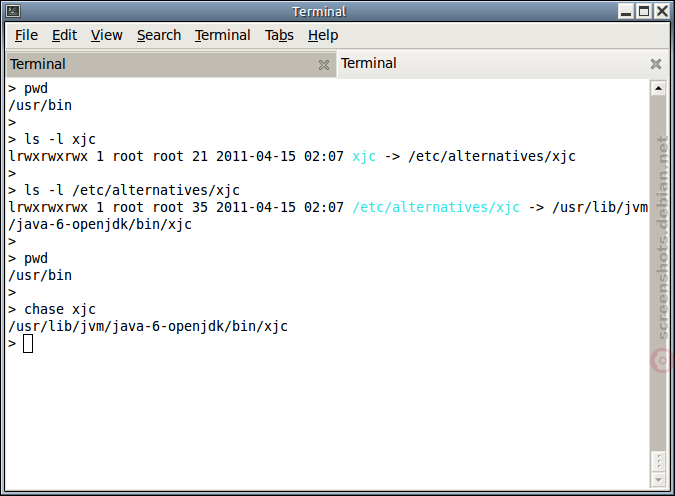Click the cyan /etc/alternatives/xjc symlink text
This screenshot has height=496, width=675.
click(436, 207)
